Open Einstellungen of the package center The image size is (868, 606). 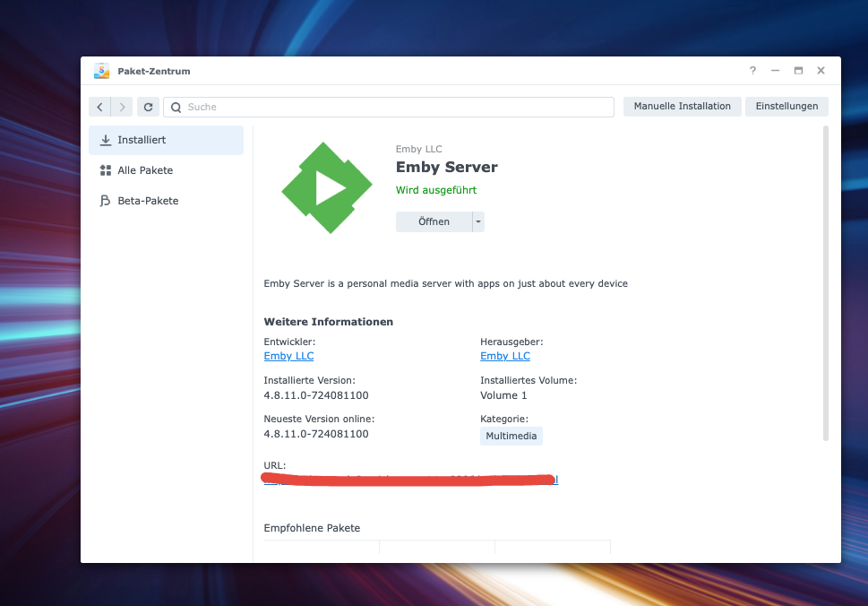click(x=786, y=107)
